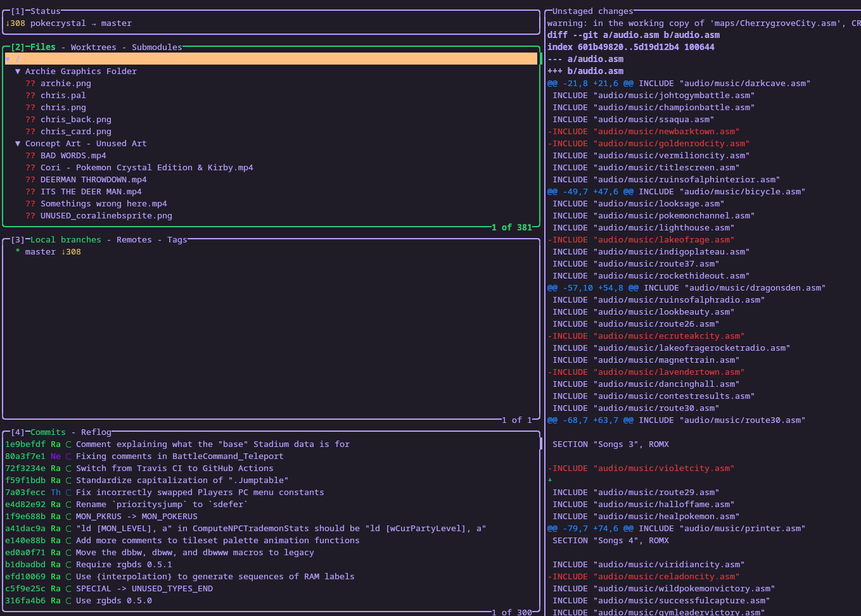Click the commit graph circle for 1e9befdf
Screen dimensions: 861x616
coord(68,444)
